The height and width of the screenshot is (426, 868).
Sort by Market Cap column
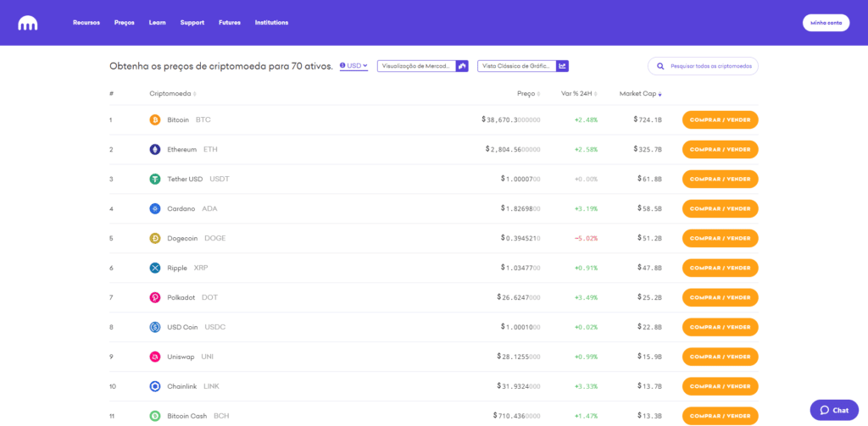[641, 93]
